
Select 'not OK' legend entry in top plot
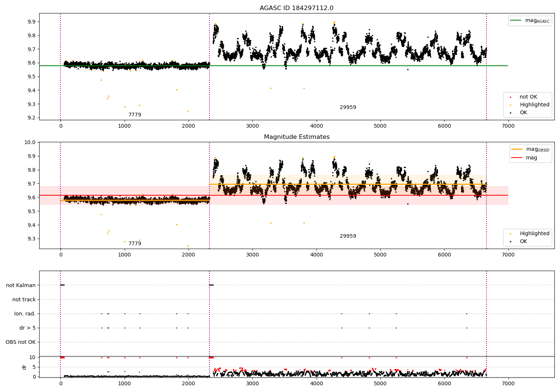528,97
